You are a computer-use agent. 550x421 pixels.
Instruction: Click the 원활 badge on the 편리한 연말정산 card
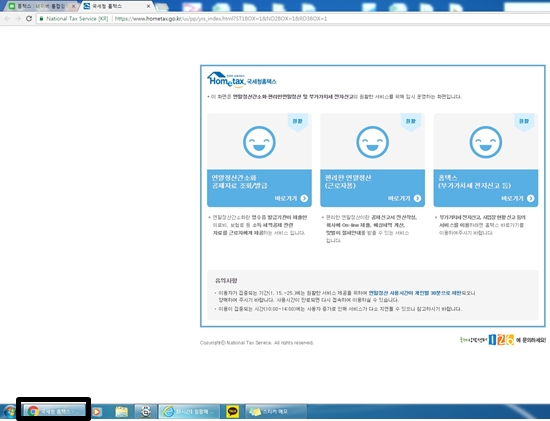tap(411, 121)
